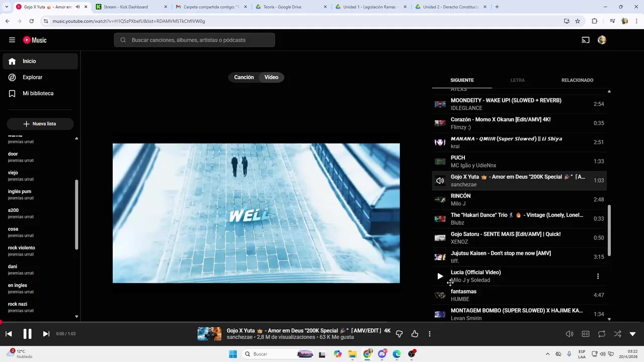Select MANANA - QMIIR queue item
Image resolution: width=644 pixels, height=362 pixels.
click(x=519, y=142)
